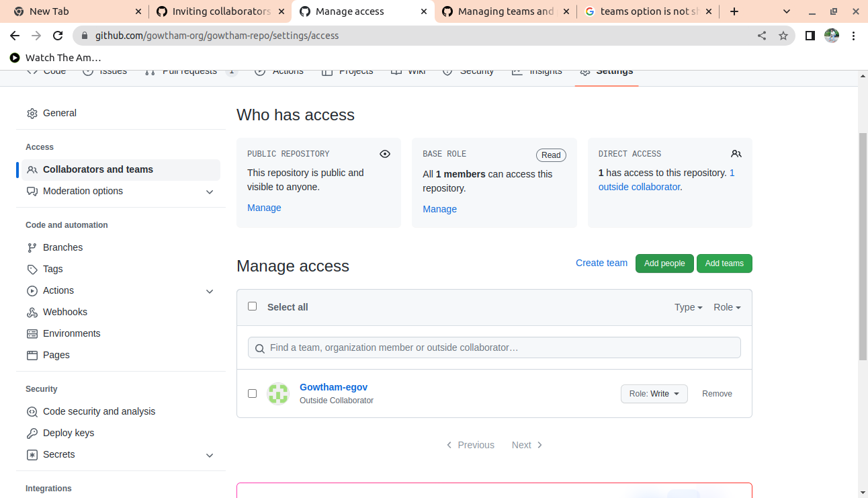
Task: Open the Role: Write dropdown
Action: pyautogui.click(x=654, y=394)
